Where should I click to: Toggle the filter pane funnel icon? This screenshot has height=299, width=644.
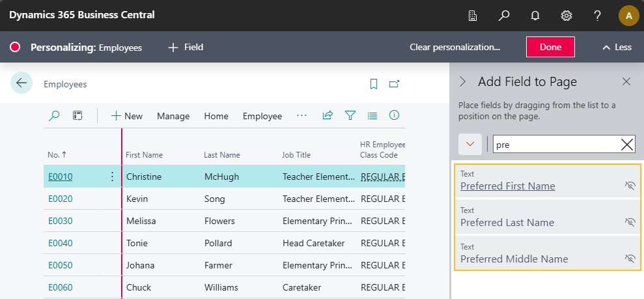click(350, 116)
